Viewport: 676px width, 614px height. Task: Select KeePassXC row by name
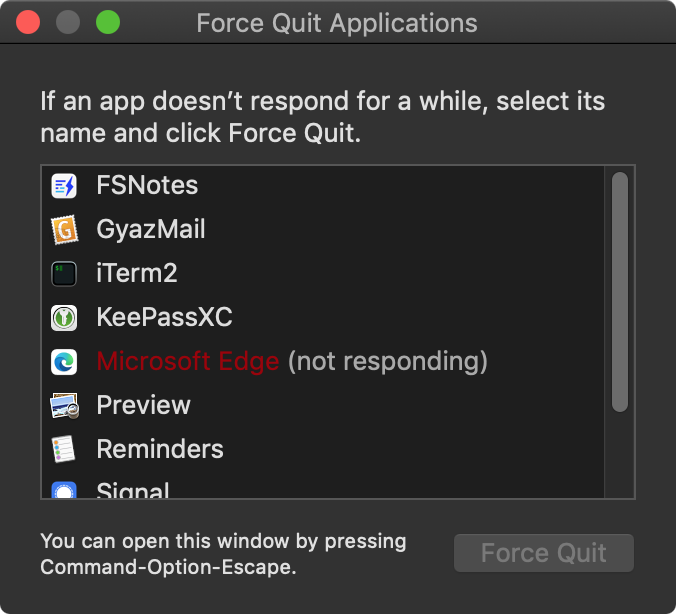coord(164,317)
